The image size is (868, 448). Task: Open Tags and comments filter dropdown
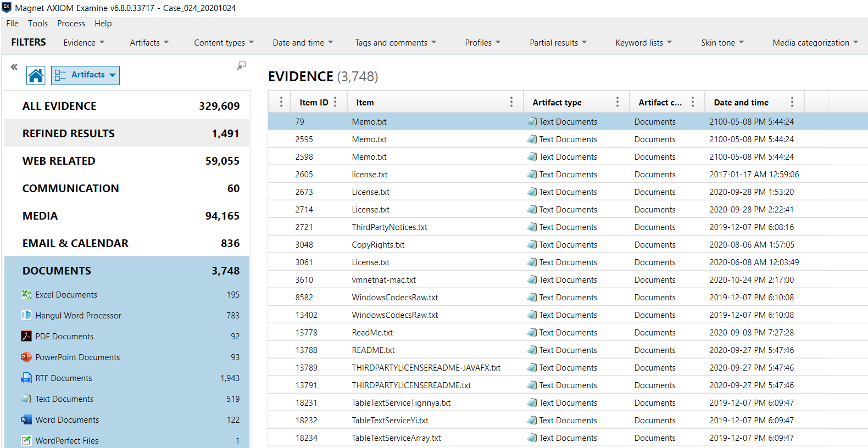click(396, 42)
